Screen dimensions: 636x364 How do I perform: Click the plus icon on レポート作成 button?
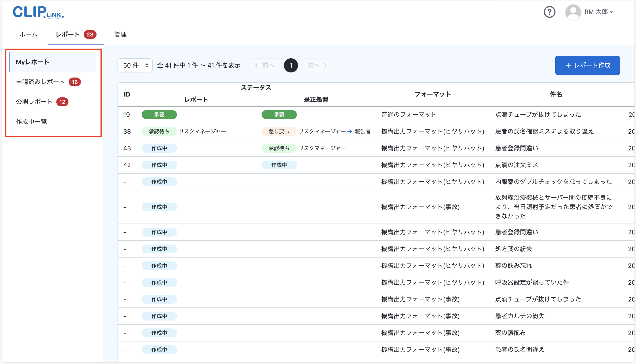(568, 65)
